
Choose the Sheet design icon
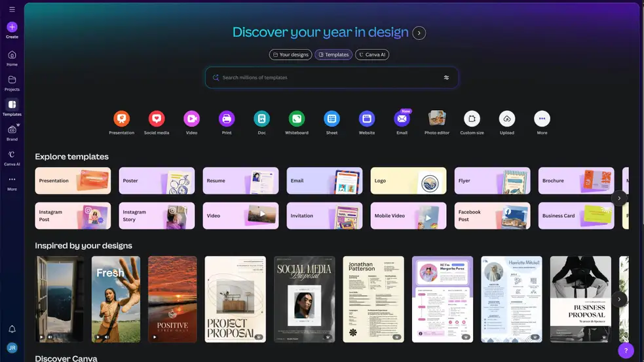[x=331, y=119]
